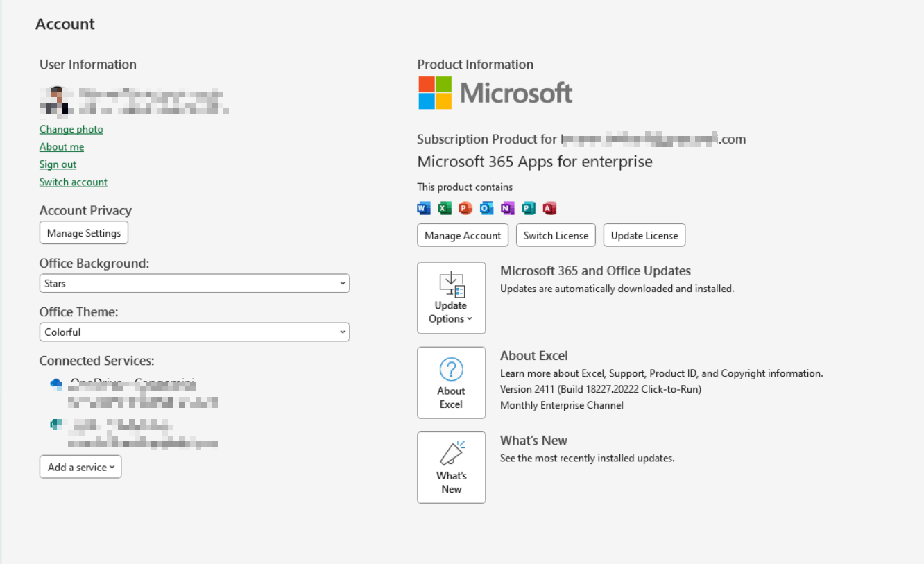Click the What's New heading text

point(534,441)
